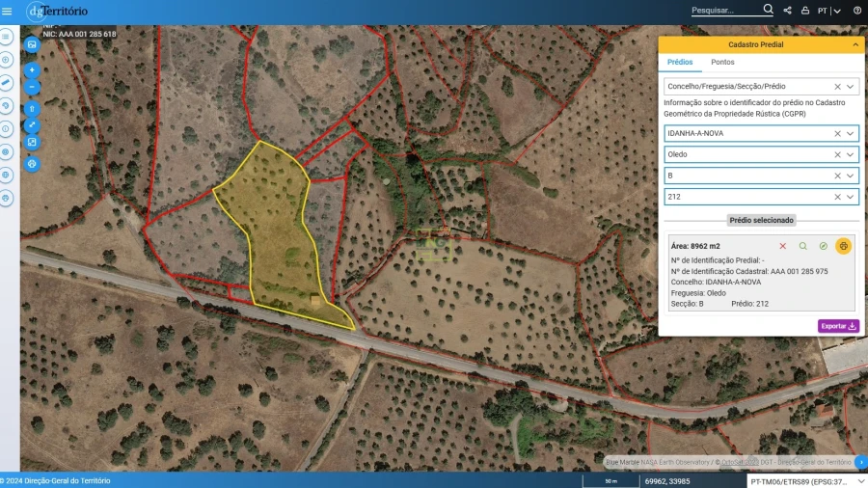Select the measure ruler tool in sidebar
This screenshot has height=488, width=868.
[6, 83]
